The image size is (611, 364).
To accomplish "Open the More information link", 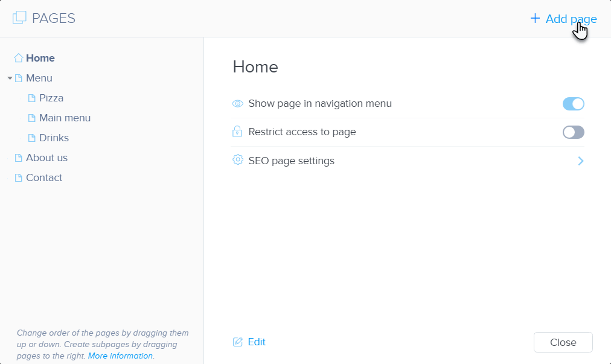I will coord(120,356).
